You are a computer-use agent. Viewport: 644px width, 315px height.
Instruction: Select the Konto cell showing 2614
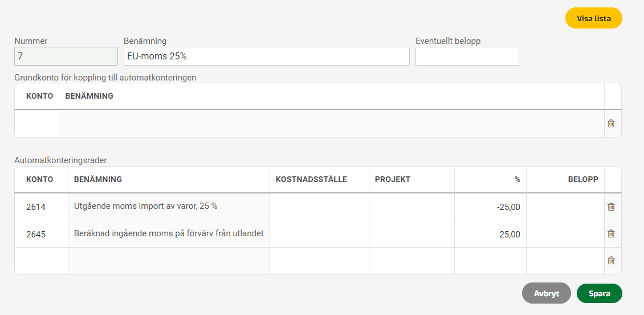coord(42,207)
